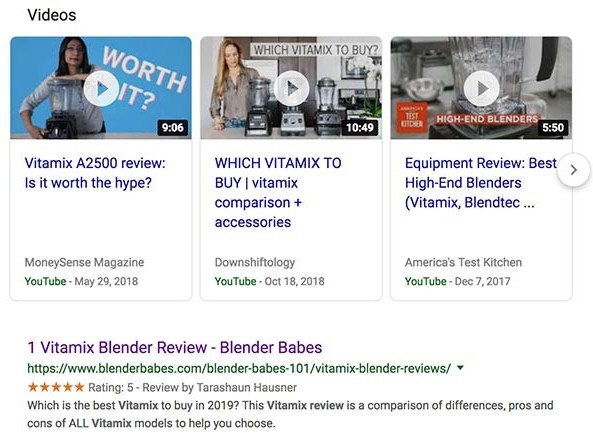The image size is (593, 433).
Task: Click the America's Test Kitchen logo on the thumbnail
Action: tap(412, 118)
